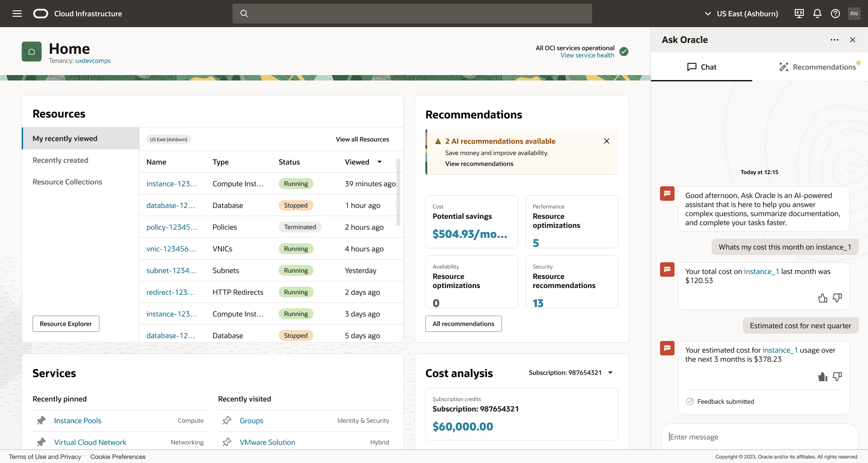Image resolution: width=868 pixels, height=463 pixels.
Task: Unpin Instance Pools service
Action: point(41,420)
